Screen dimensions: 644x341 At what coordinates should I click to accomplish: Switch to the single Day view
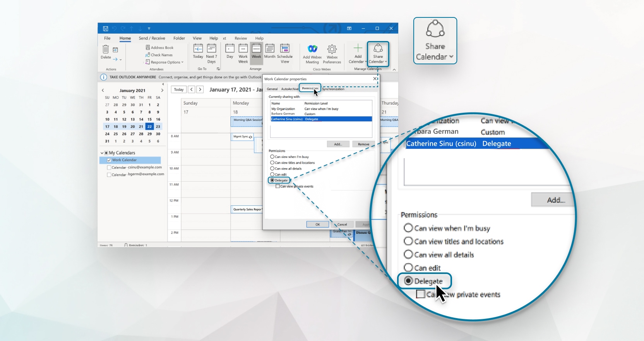230,51
